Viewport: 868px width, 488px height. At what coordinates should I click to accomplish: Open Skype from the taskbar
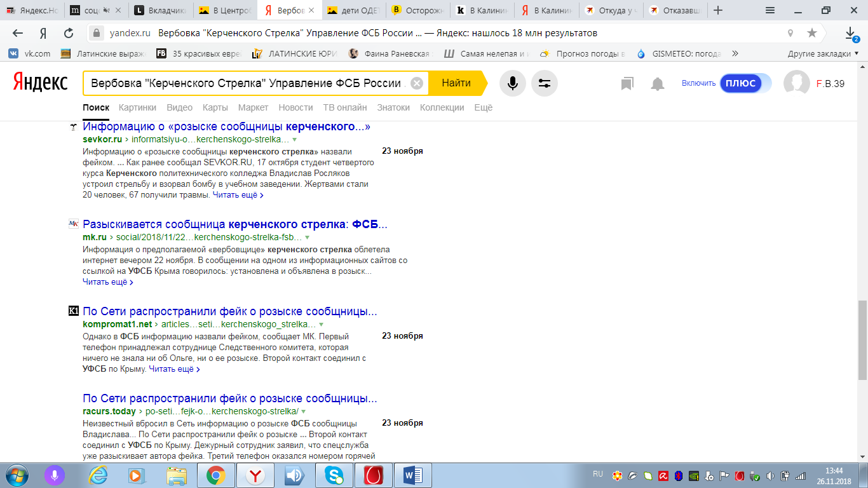pyautogui.click(x=334, y=475)
